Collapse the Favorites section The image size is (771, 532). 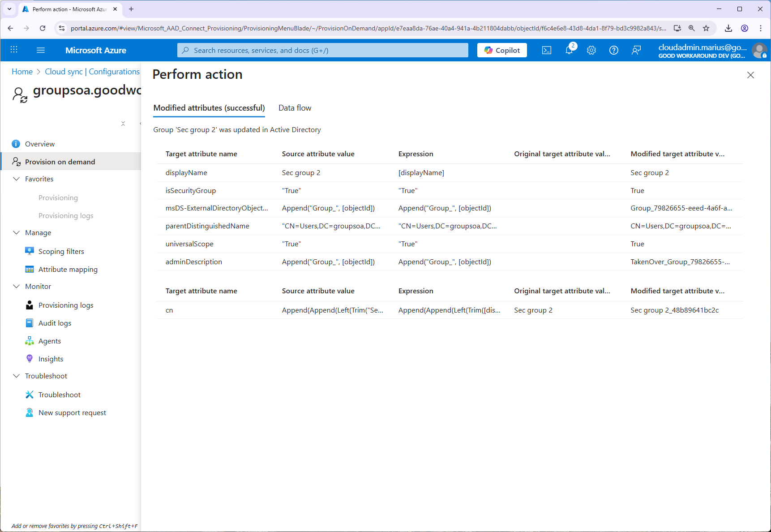click(17, 179)
